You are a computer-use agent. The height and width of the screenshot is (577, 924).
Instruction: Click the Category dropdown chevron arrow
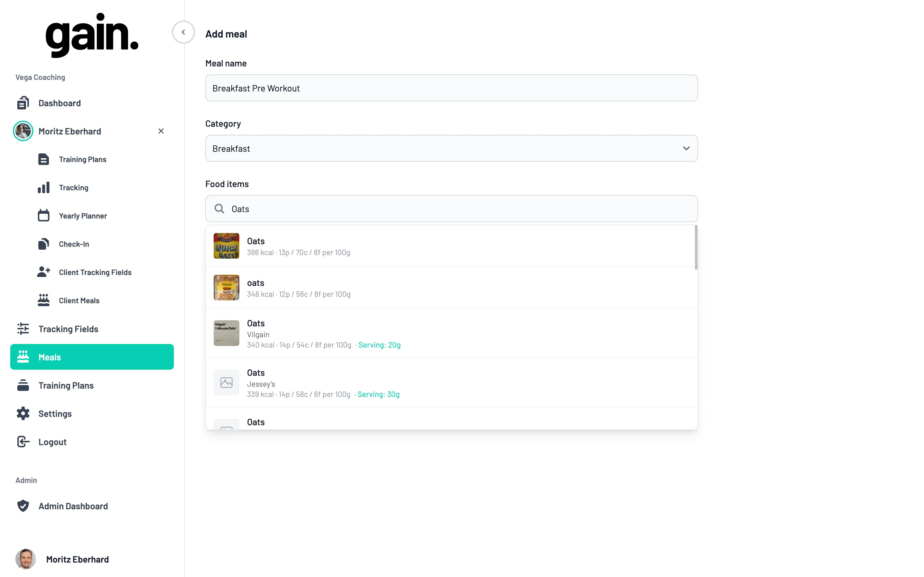pyautogui.click(x=686, y=149)
